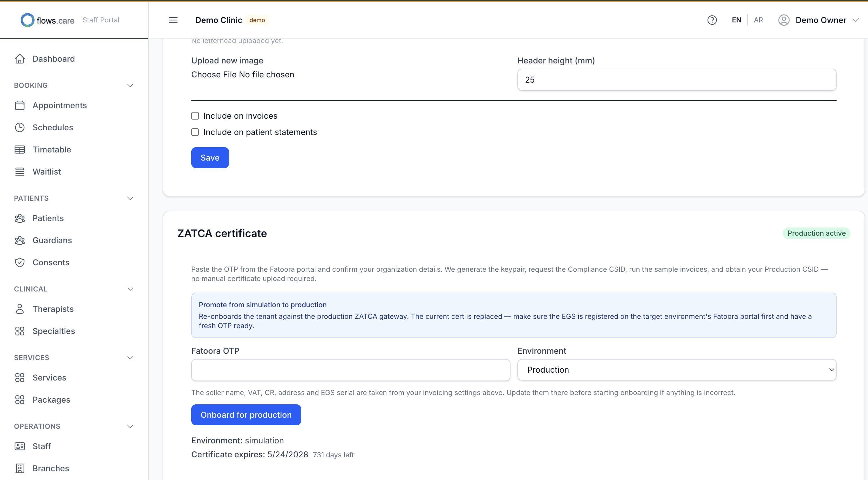The image size is (868, 480).
Task: Click the user avatar icon
Action: 784,20
